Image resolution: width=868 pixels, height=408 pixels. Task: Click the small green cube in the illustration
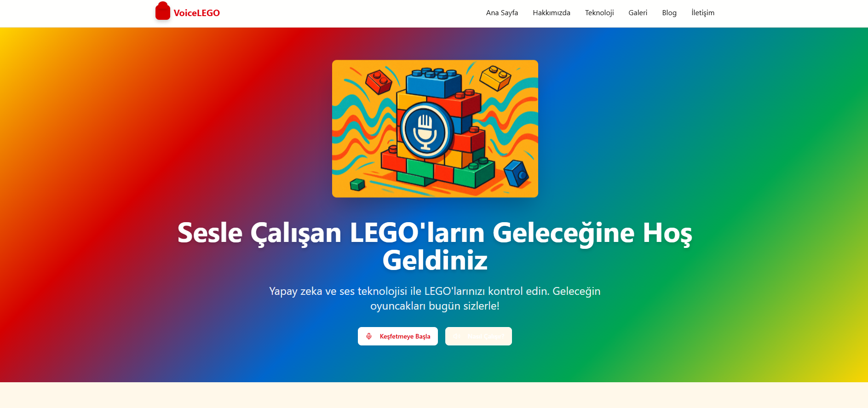click(357, 184)
